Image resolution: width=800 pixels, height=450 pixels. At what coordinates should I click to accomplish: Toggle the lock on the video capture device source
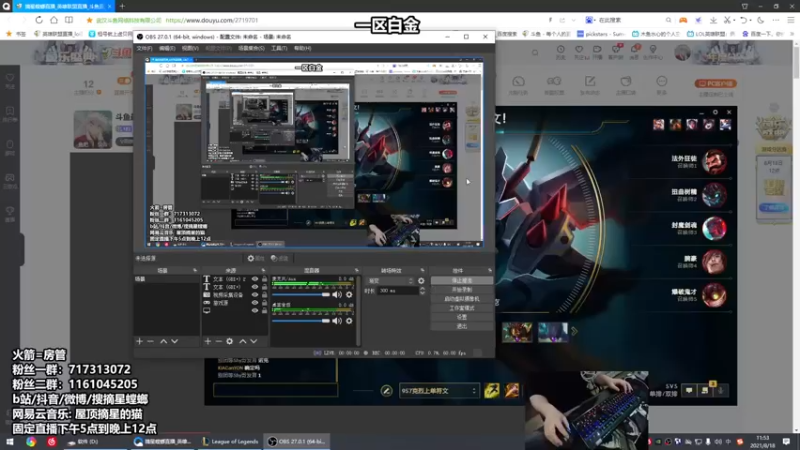264,295
